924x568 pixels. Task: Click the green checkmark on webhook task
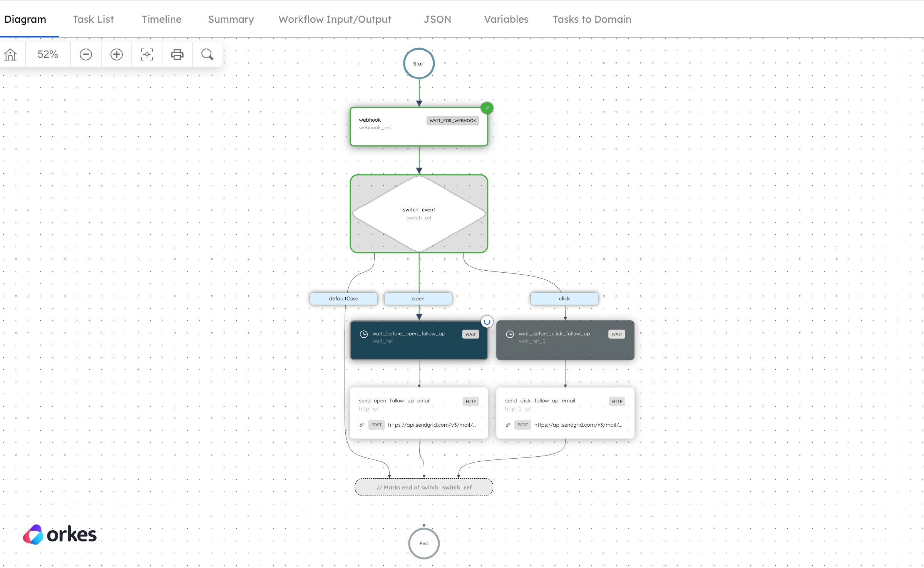pyautogui.click(x=487, y=108)
